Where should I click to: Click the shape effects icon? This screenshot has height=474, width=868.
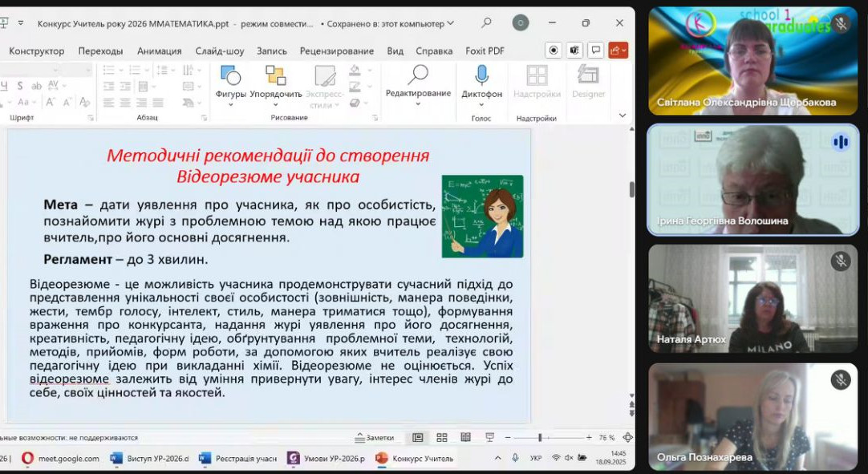(355, 103)
